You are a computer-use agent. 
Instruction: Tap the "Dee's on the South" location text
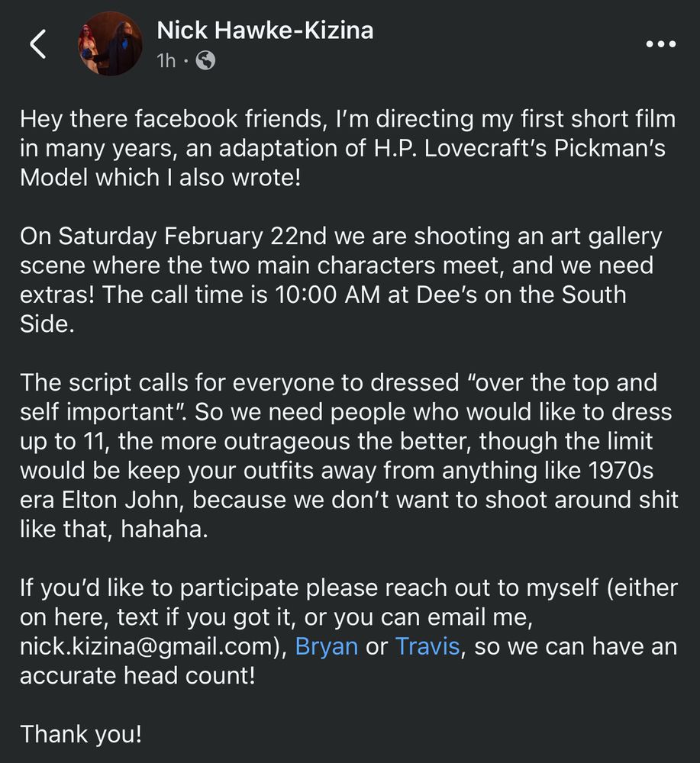click(x=521, y=295)
